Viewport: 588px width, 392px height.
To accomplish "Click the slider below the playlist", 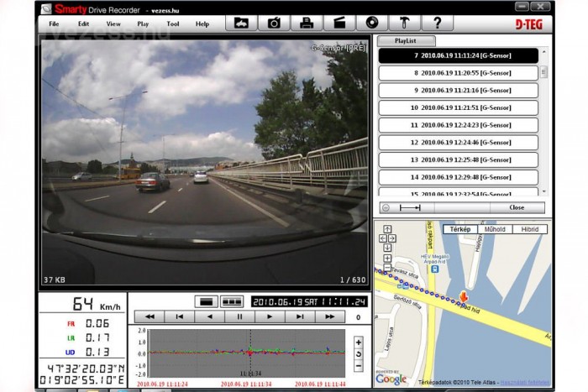I will point(410,207).
